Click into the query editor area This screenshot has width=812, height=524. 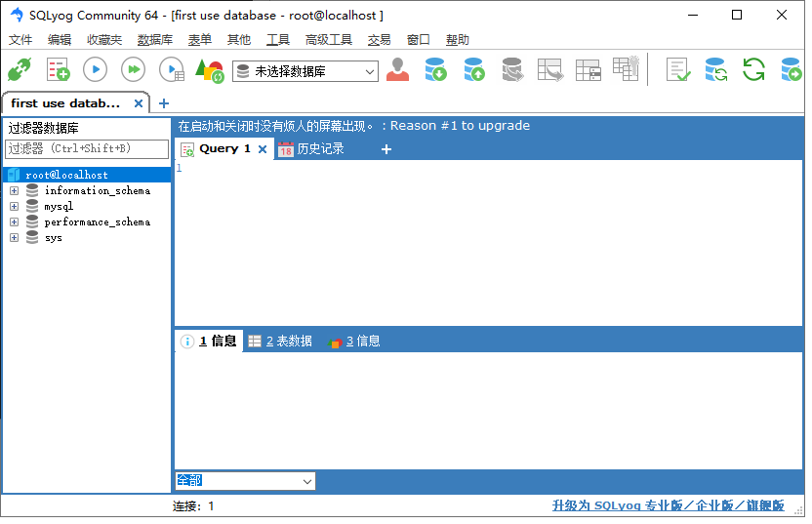(488, 242)
